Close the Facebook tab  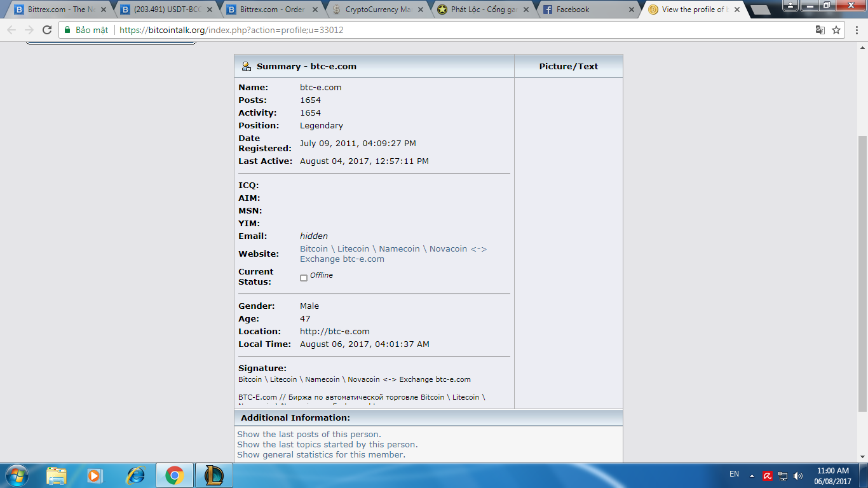coord(632,10)
